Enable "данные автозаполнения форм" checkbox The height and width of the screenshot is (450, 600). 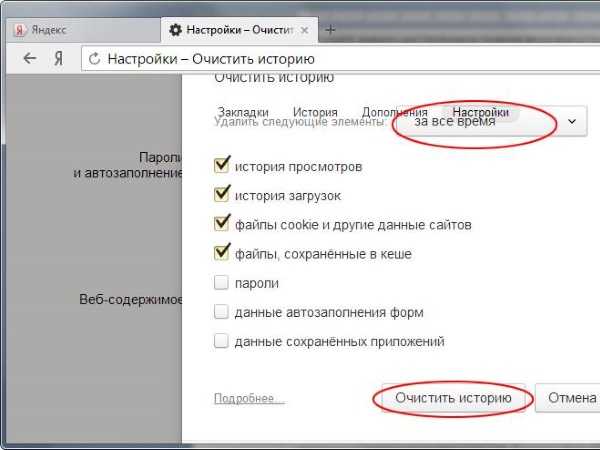tap(221, 312)
